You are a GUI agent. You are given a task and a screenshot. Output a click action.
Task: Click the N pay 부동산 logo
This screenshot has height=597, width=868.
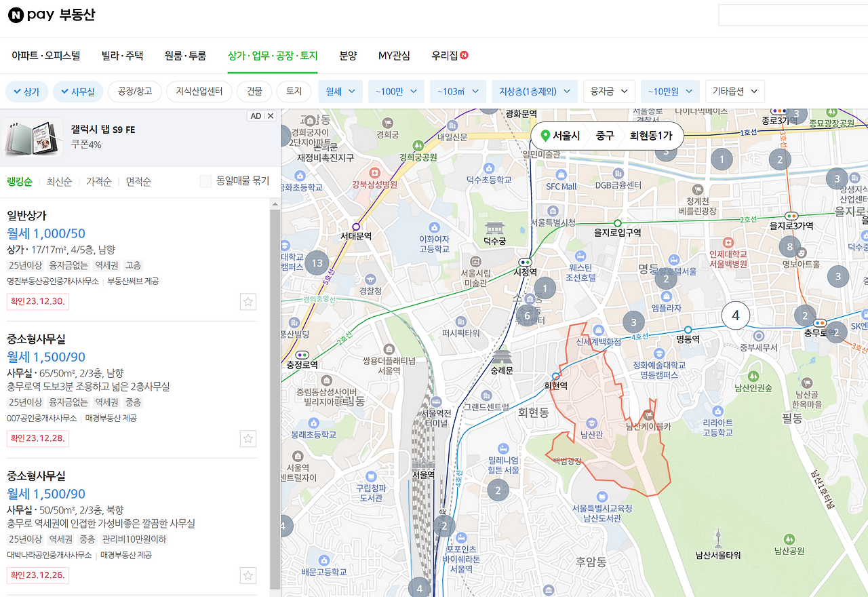(x=52, y=15)
